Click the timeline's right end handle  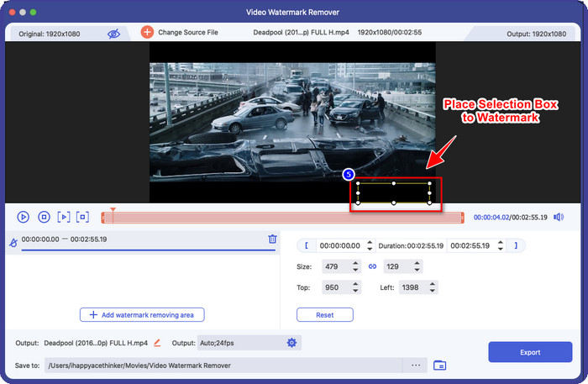pyautogui.click(x=462, y=218)
